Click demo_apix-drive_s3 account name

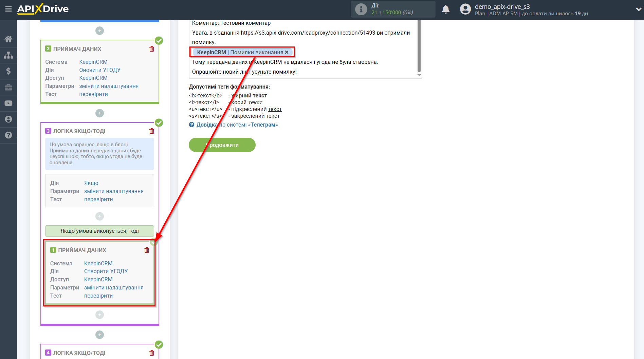coord(502,6)
